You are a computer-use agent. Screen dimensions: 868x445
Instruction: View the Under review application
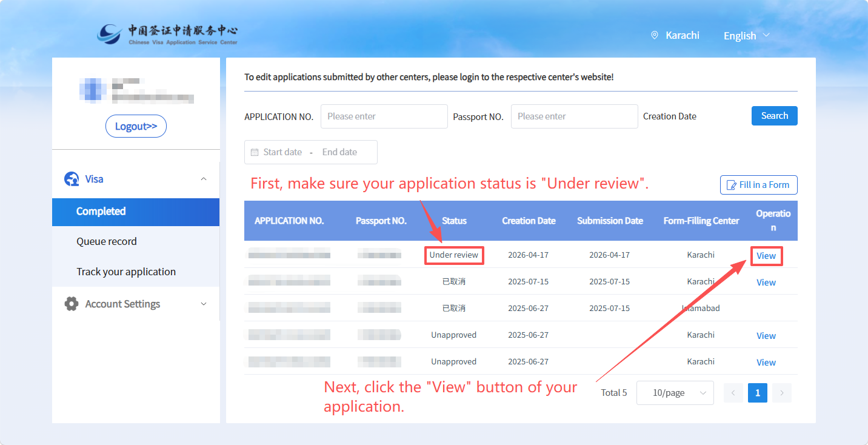pyautogui.click(x=766, y=256)
